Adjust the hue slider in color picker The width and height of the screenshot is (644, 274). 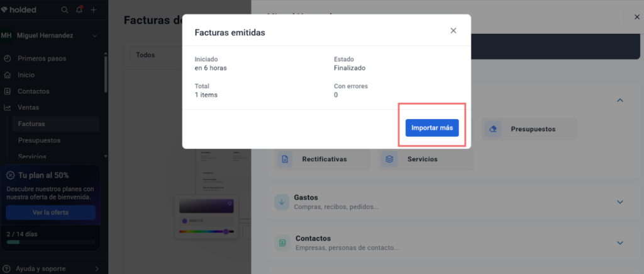(x=206, y=232)
